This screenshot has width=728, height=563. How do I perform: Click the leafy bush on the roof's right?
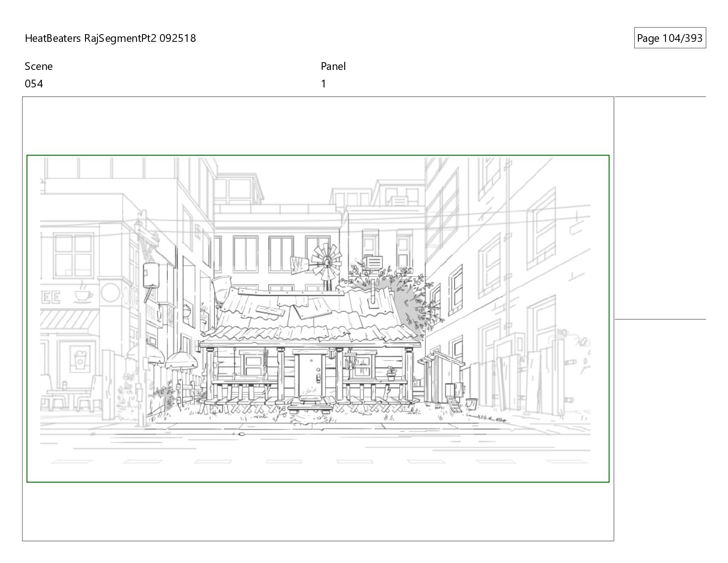[416, 301]
